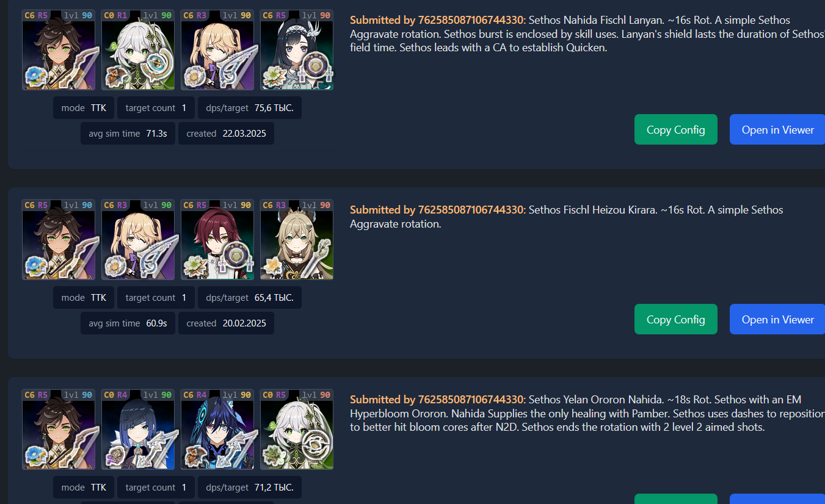Click Fischl portrait in second team

pyautogui.click(x=138, y=240)
